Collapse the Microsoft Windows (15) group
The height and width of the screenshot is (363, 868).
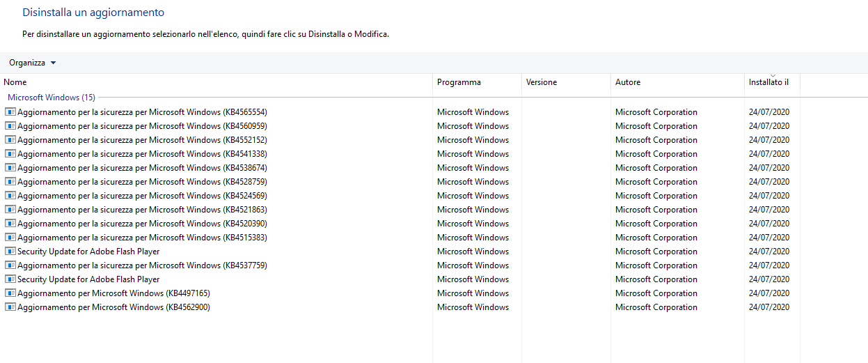pos(52,98)
